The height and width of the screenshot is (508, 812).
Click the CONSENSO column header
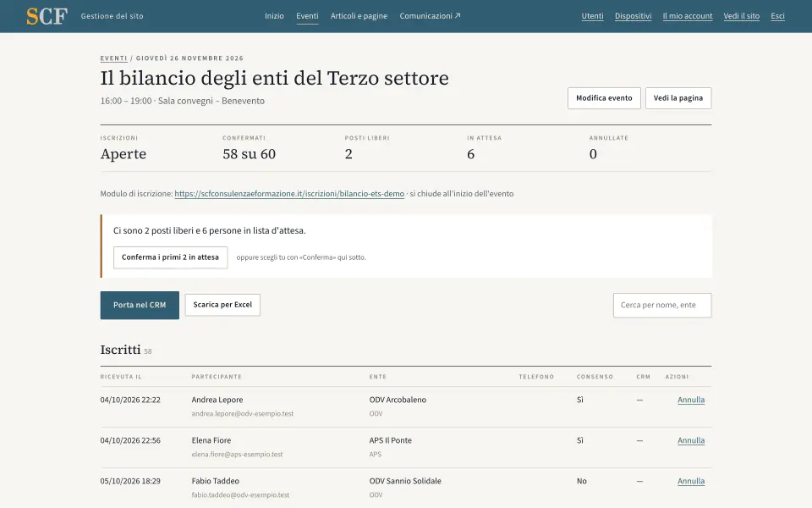click(595, 376)
